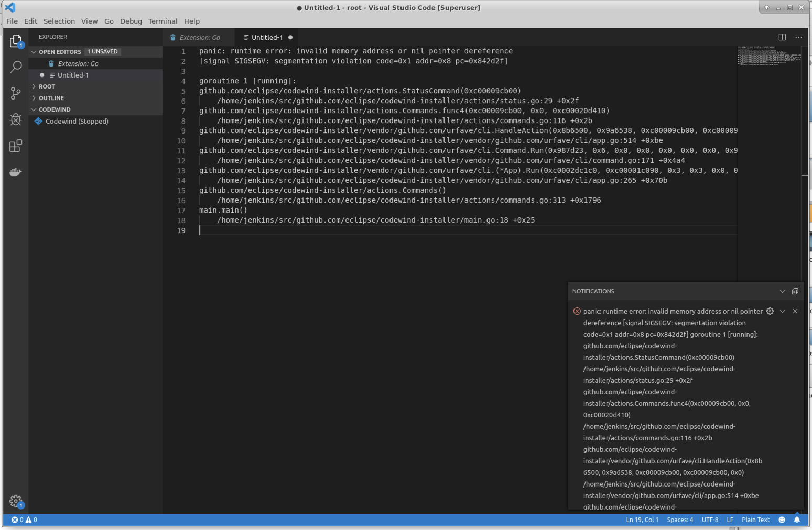Click the editor minimap to navigate
This screenshot has width=812, height=530.
click(x=768, y=58)
